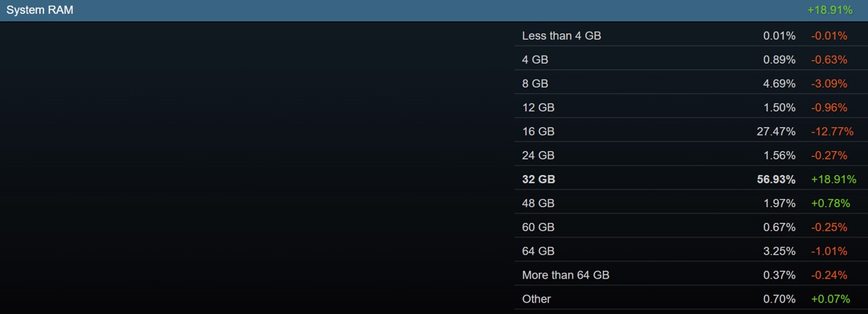The height and width of the screenshot is (314, 868).
Task: Select the 60 GB row label
Action: tap(537, 227)
